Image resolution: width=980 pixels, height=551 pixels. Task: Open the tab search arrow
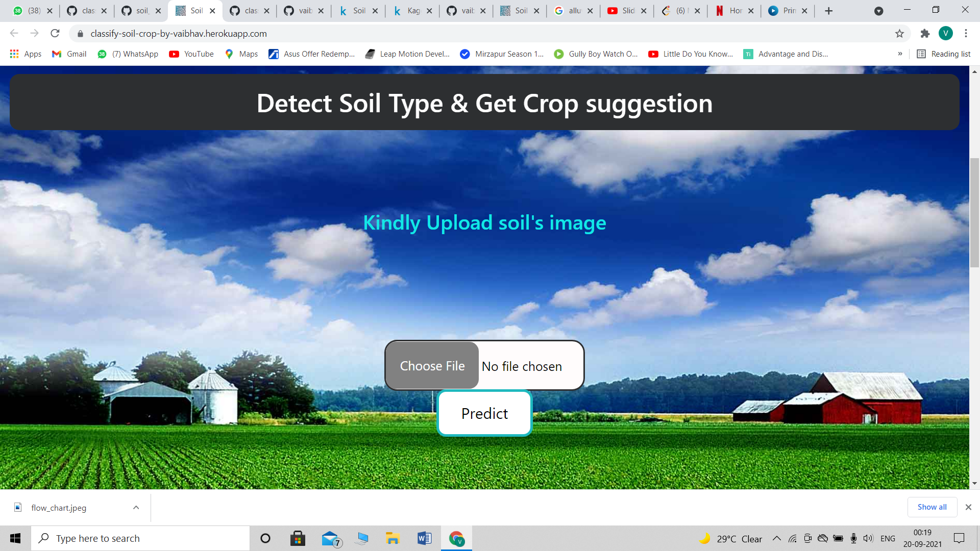pos(879,10)
